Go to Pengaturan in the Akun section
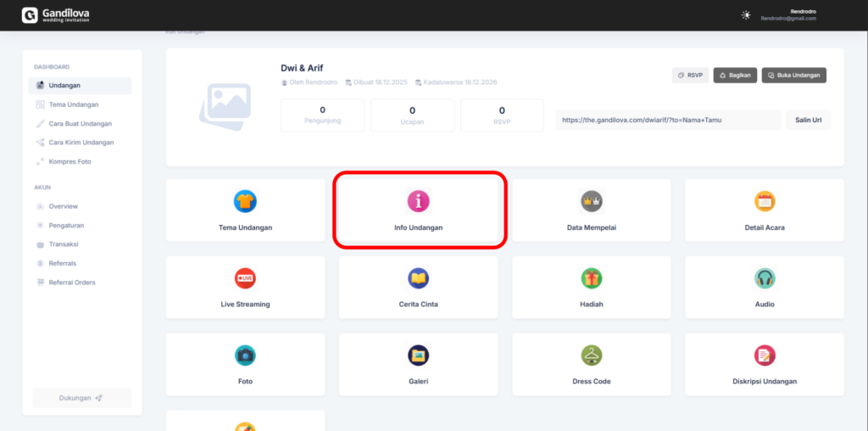Image resolution: width=868 pixels, height=431 pixels. (66, 226)
